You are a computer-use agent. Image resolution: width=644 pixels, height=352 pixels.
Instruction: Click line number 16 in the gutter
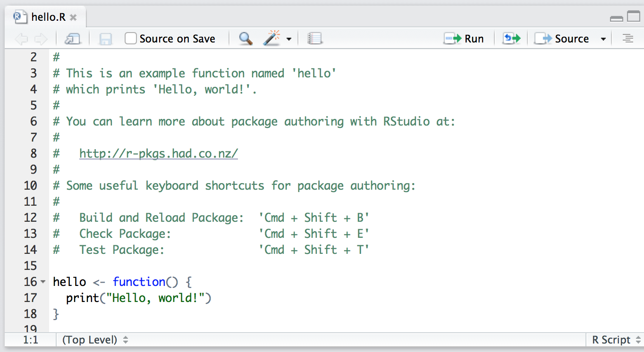point(30,282)
